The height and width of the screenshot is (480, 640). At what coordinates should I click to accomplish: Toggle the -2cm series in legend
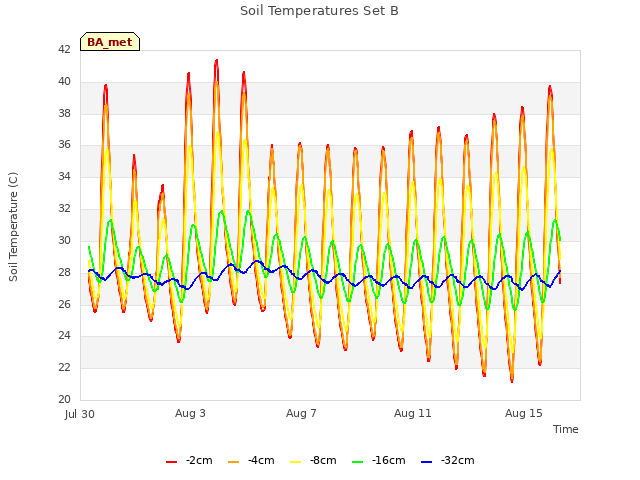point(189,461)
